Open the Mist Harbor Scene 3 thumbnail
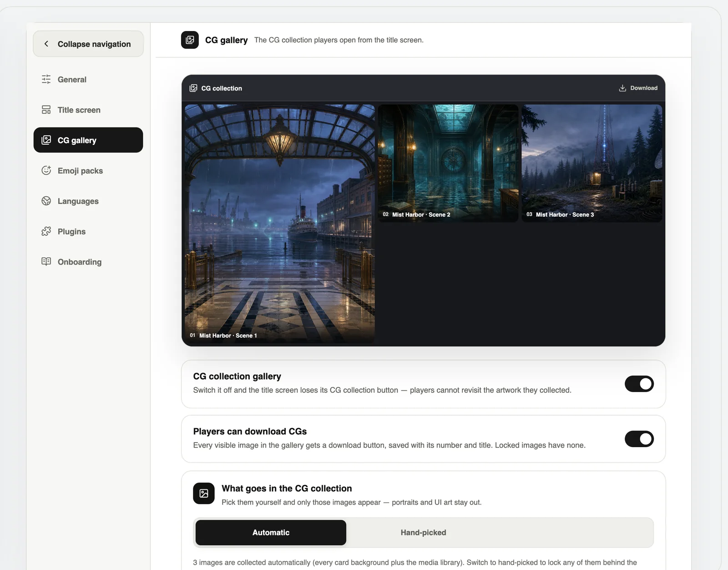The width and height of the screenshot is (728, 570). tap(592, 163)
